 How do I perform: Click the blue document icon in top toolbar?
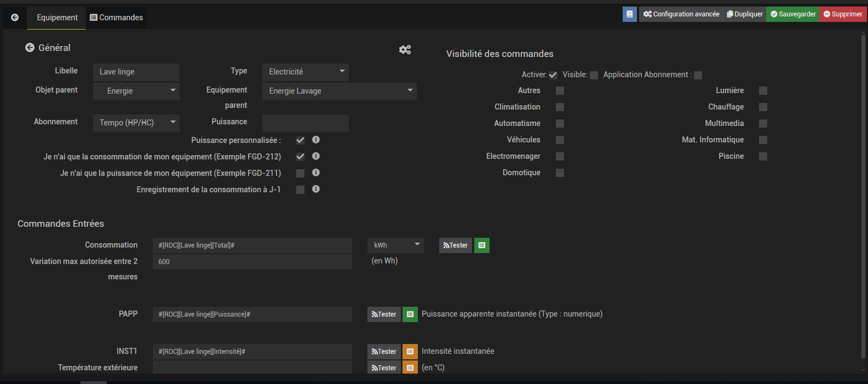[629, 14]
